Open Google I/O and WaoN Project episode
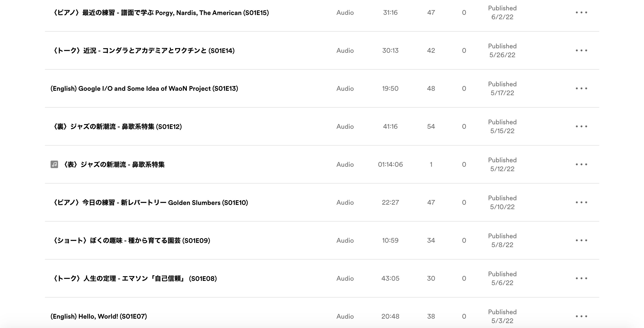The width and height of the screenshot is (644, 328). point(144,89)
